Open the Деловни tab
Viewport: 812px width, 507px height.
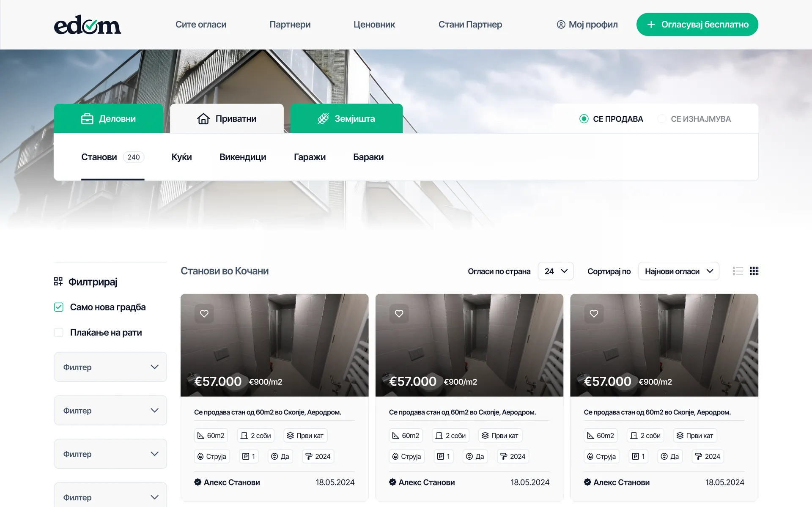coord(109,119)
